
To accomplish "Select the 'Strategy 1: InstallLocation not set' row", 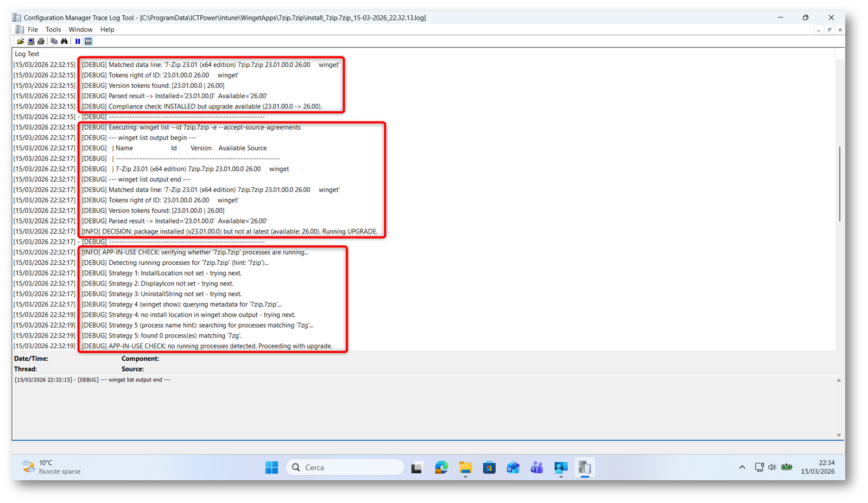I will pyautogui.click(x=423, y=273).
